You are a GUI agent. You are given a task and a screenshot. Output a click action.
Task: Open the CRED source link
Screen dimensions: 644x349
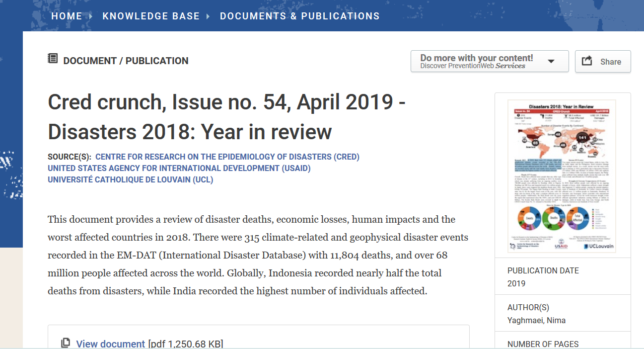click(x=227, y=157)
